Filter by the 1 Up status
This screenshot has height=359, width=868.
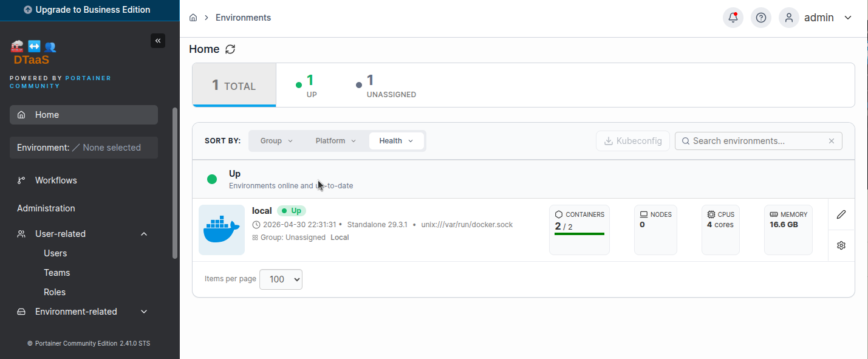(x=307, y=86)
